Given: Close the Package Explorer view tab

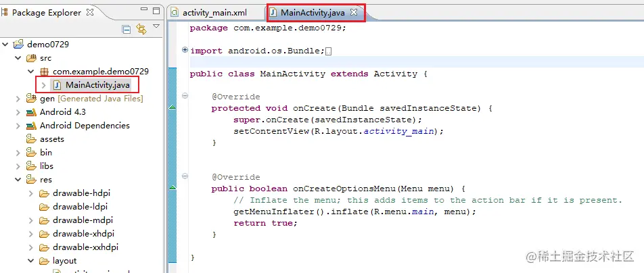Looking at the screenshot, I should point(89,12).
